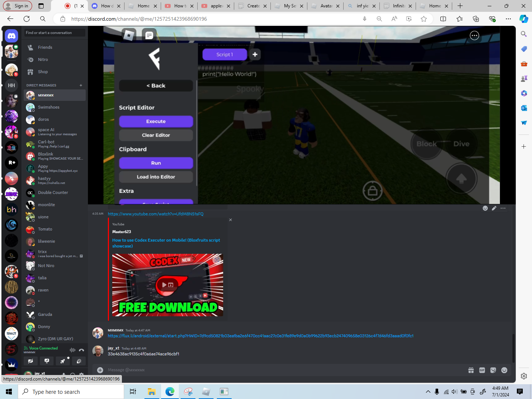Open File Explorer from taskbar
Image resolution: width=532 pixels, height=399 pixels.
pyautogui.click(x=151, y=392)
